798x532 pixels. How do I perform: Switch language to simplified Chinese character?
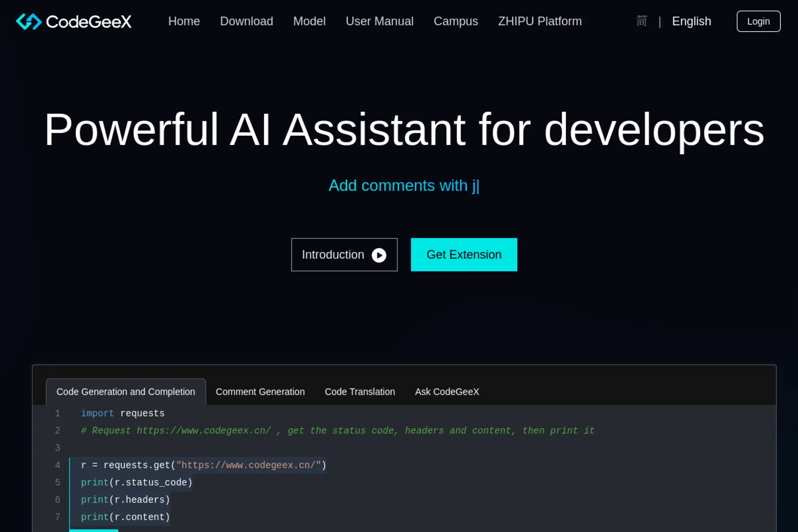pyautogui.click(x=642, y=21)
